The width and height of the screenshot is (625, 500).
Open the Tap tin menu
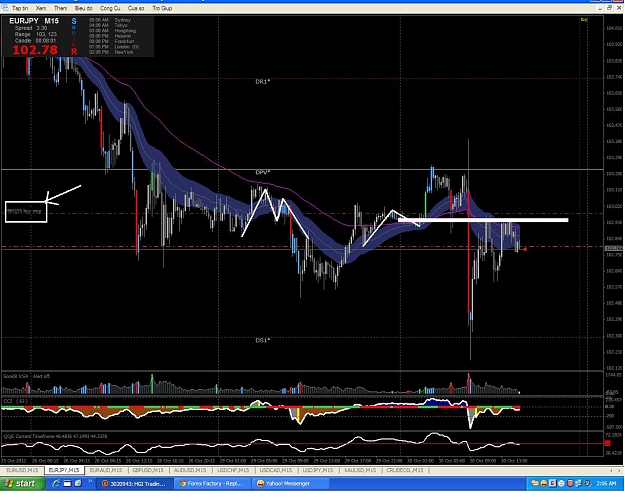click(x=20, y=8)
